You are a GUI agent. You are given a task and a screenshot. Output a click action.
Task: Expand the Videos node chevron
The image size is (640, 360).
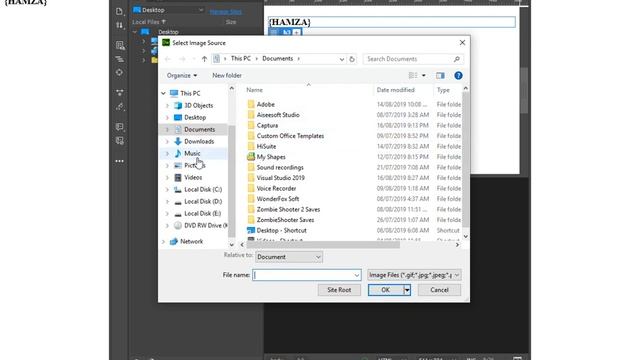pyautogui.click(x=167, y=178)
